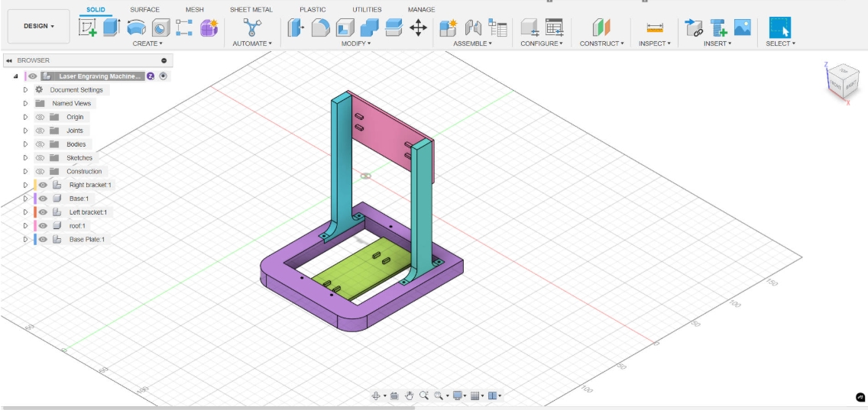
Task: Toggle visibility of Origin folder
Action: point(40,118)
